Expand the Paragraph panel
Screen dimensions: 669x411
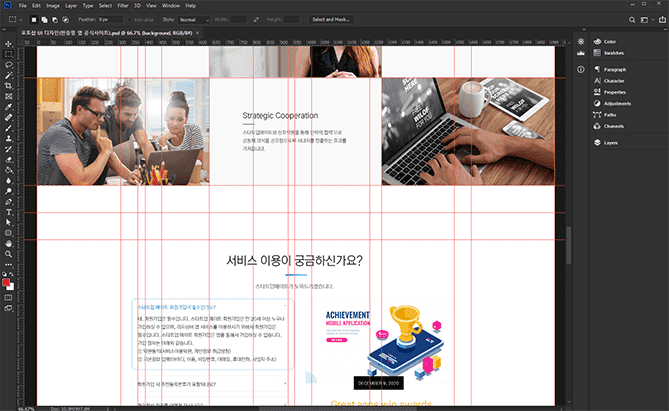[x=610, y=69]
